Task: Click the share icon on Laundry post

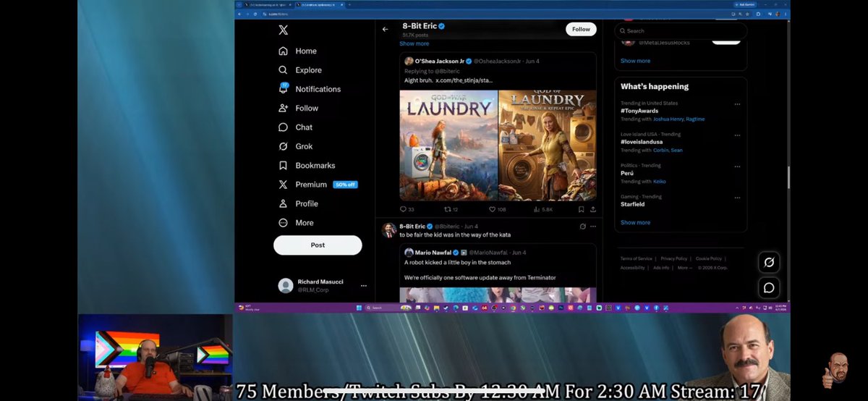Action: pyautogui.click(x=593, y=209)
